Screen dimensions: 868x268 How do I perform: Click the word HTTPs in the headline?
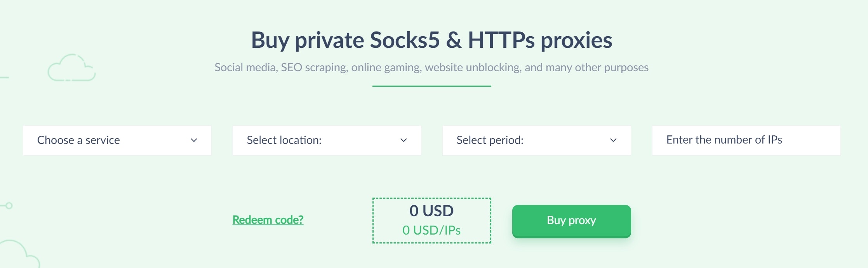(501, 40)
